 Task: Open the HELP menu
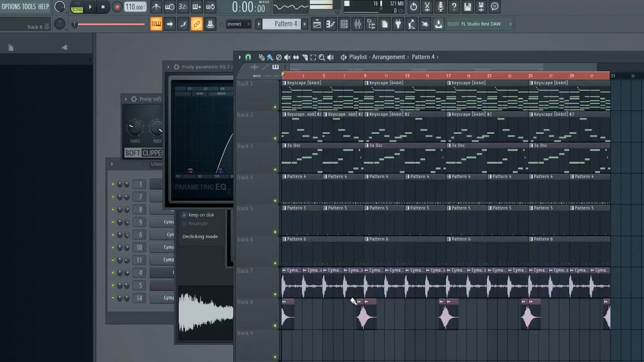point(43,6)
